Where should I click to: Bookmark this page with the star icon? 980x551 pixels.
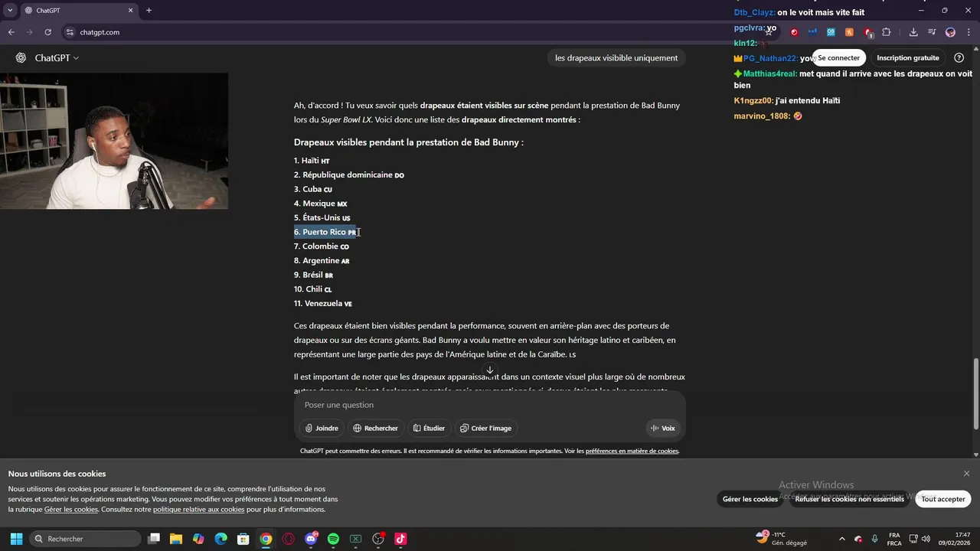click(x=769, y=32)
